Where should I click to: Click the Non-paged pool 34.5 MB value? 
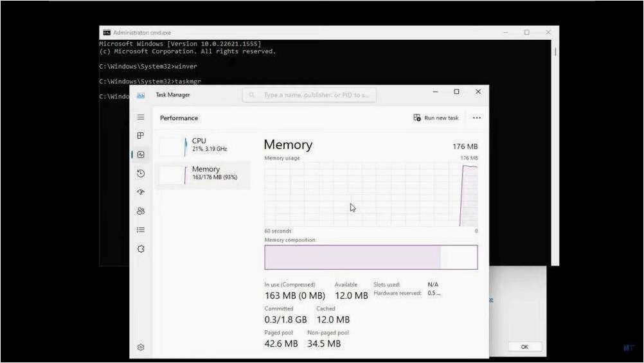coord(324,344)
